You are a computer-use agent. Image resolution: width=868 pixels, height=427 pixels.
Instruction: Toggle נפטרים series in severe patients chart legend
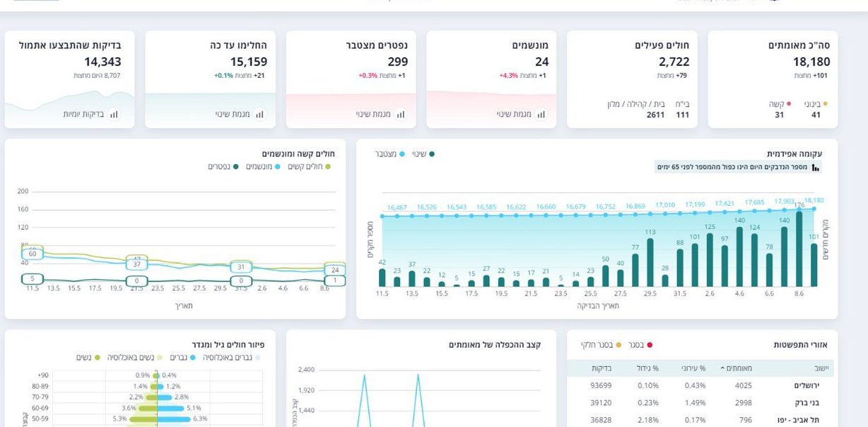223,166
